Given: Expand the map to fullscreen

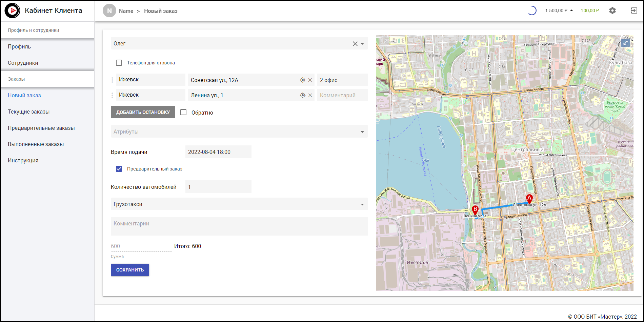Looking at the screenshot, I should click(625, 43).
